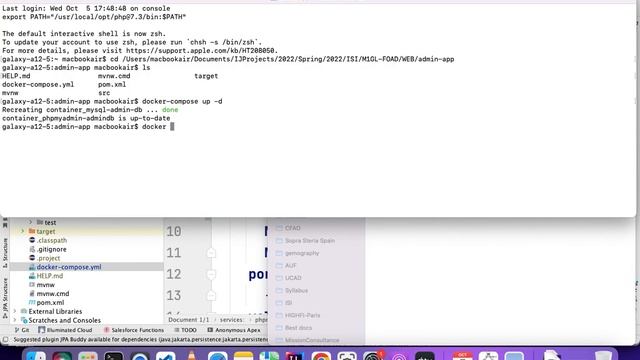
Task: Toggle fold marker on editor line 12
Action: point(211,274)
